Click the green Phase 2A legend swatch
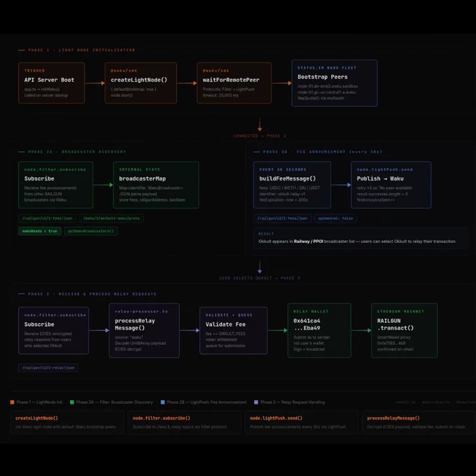Viewport: 476px width, 476px height. click(x=72, y=402)
